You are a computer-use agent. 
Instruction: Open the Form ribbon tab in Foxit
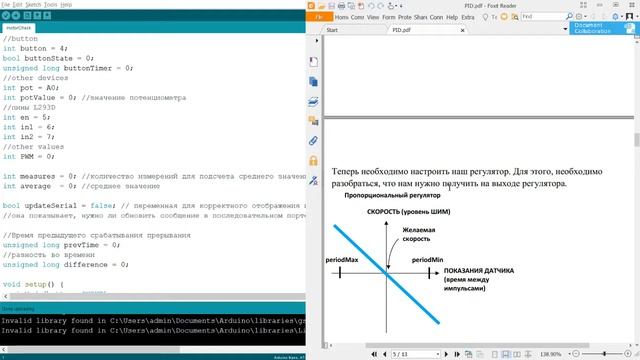tap(389, 17)
